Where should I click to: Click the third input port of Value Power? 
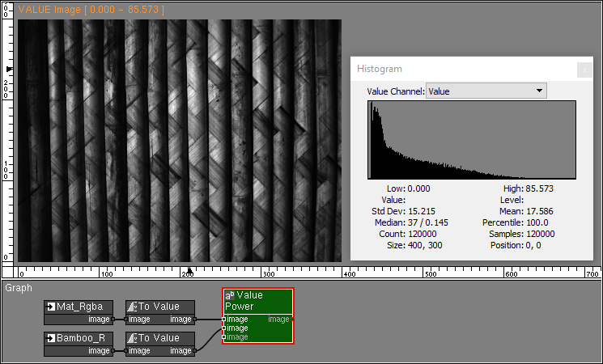pos(224,337)
